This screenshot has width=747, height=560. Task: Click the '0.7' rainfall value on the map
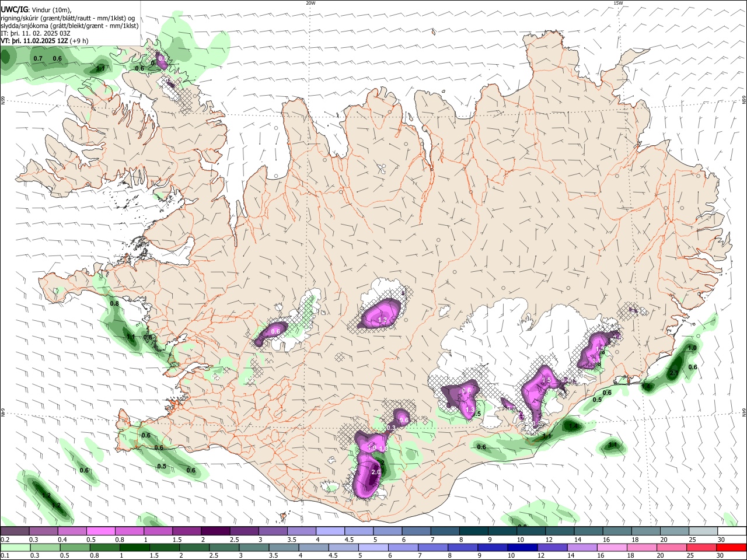tap(38, 58)
